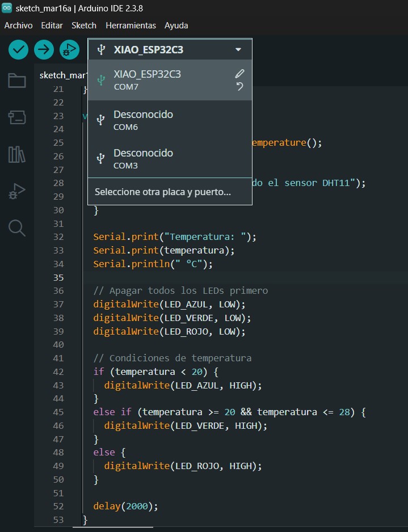The height and width of the screenshot is (532, 408).
Task: Click line number 42 in the gutter
Action: 58,371
